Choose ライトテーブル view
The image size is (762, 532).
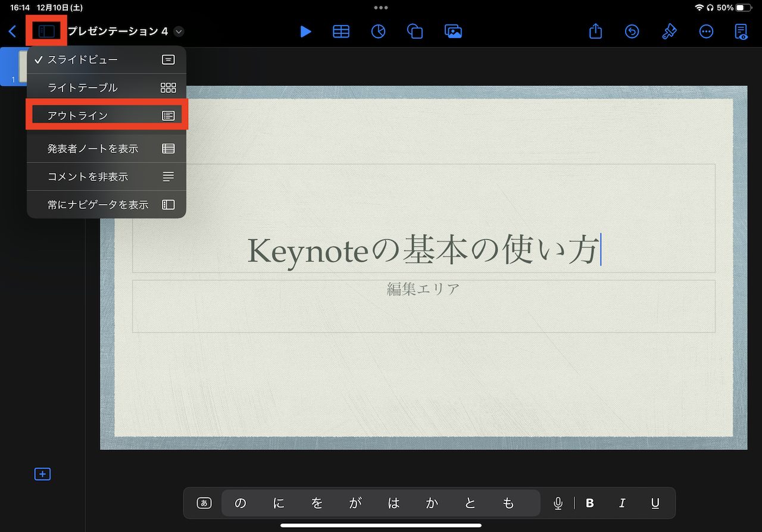coord(107,87)
